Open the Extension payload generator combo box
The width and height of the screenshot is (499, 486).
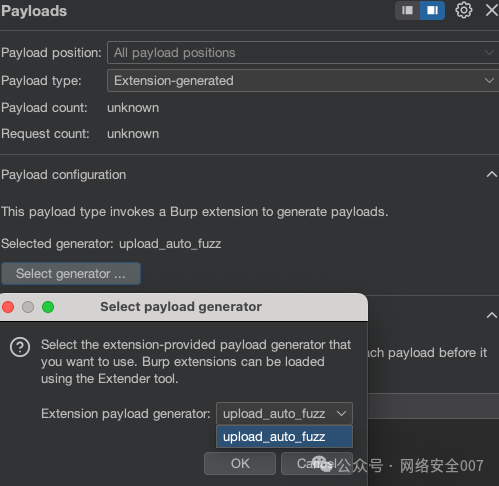284,414
